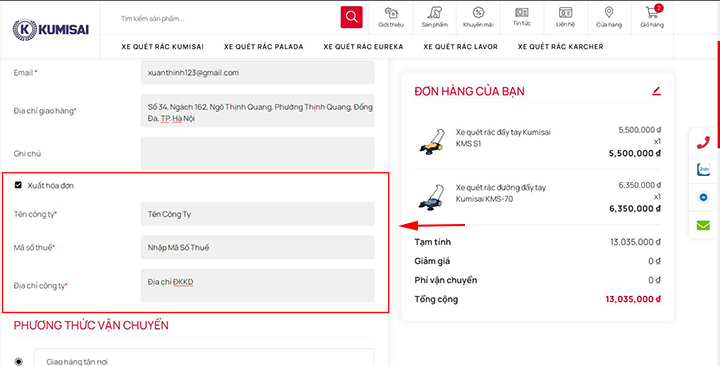Open the Messenger chat icon
The height and width of the screenshot is (366, 720).
click(703, 197)
